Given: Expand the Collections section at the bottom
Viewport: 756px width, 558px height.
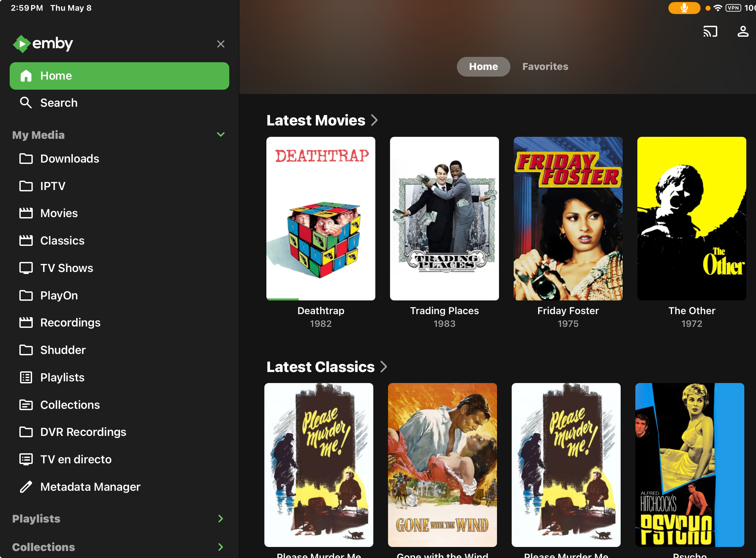Looking at the screenshot, I should click(221, 547).
